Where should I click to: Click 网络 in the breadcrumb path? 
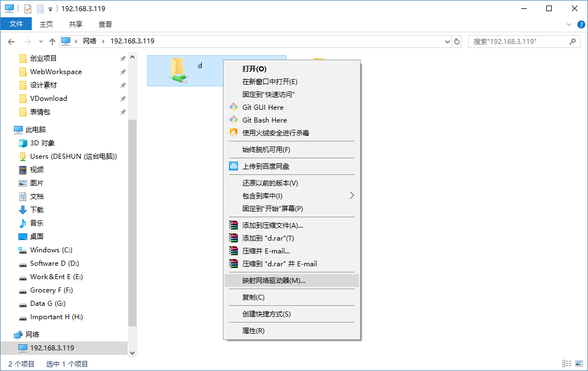(x=90, y=41)
